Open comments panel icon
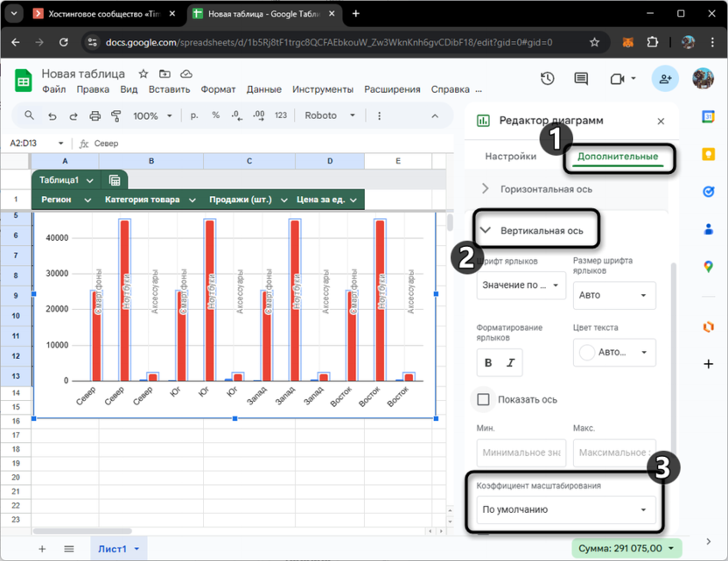 [x=581, y=79]
